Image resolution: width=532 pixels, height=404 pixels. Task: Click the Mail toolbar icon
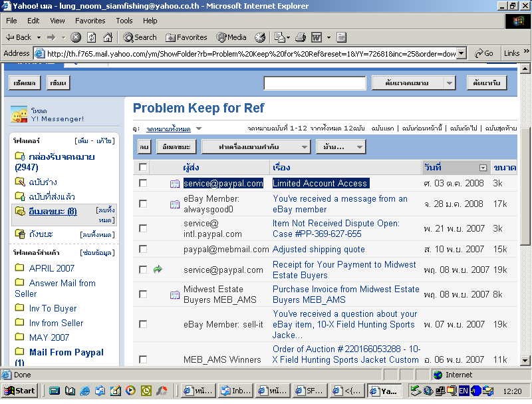point(281,37)
